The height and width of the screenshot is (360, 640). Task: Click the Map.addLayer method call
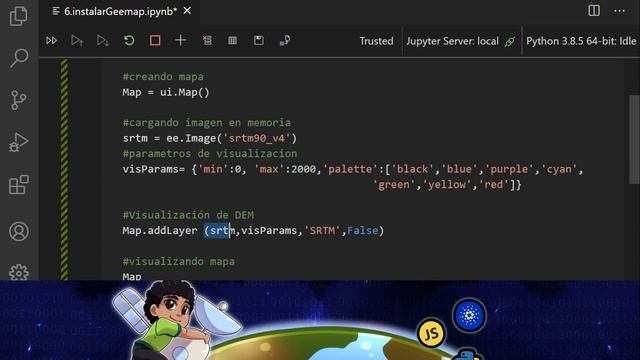click(160, 231)
